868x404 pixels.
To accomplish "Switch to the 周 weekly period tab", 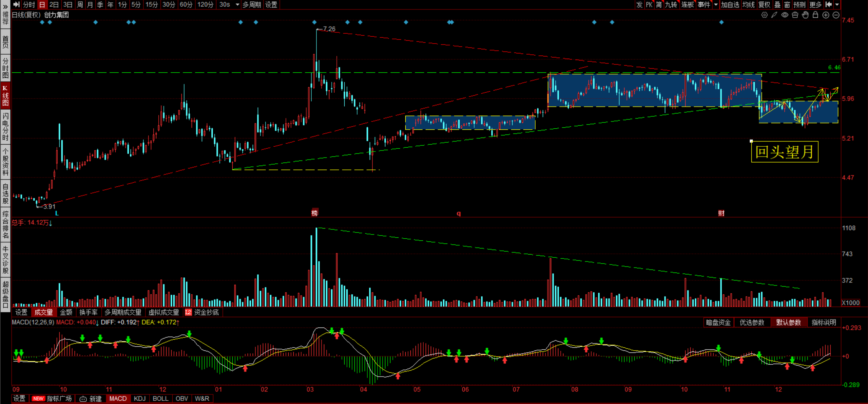I will (x=80, y=4).
